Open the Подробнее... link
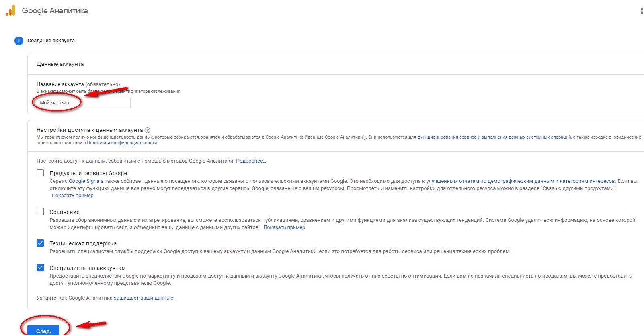Viewport: 644px width, 335px height. (x=251, y=161)
